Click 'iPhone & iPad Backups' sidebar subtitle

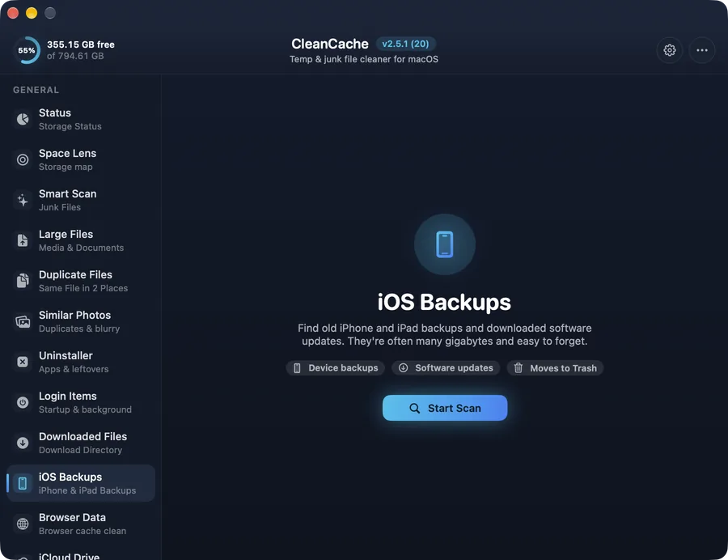[x=87, y=490]
